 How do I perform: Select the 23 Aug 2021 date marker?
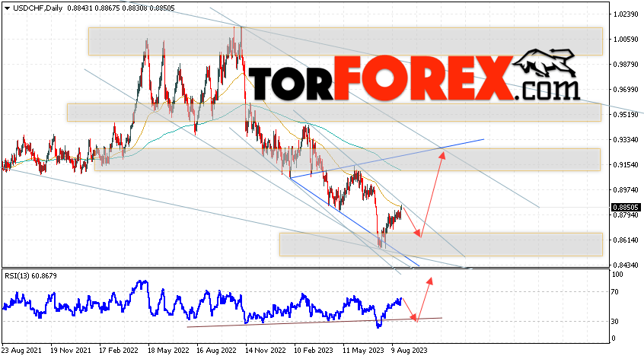coord(21,351)
